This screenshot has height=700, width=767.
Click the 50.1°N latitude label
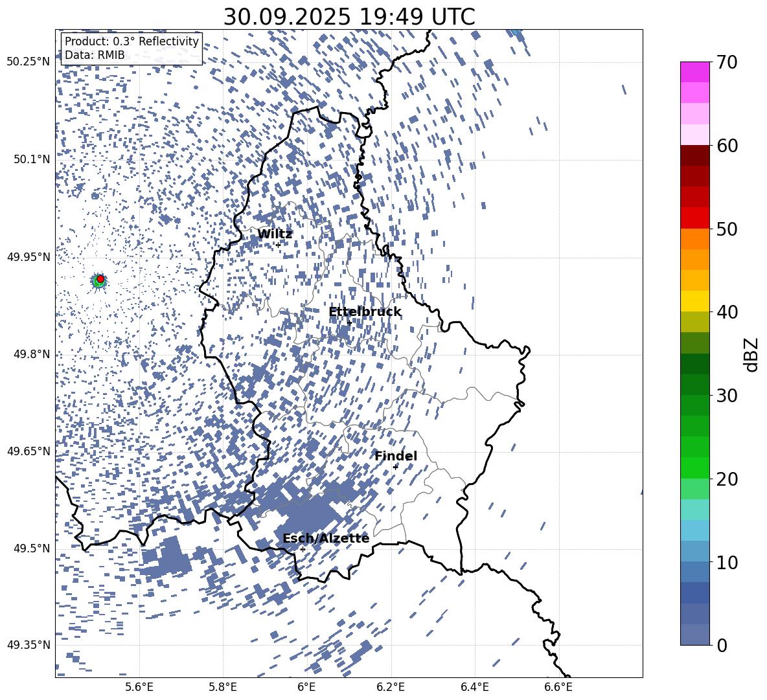pyautogui.click(x=32, y=159)
